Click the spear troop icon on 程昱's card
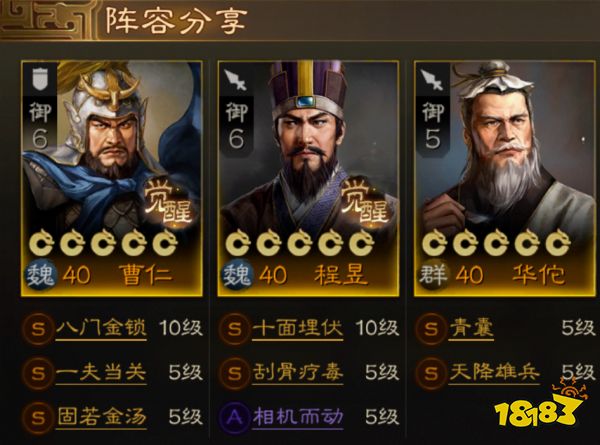 [235, 80]
